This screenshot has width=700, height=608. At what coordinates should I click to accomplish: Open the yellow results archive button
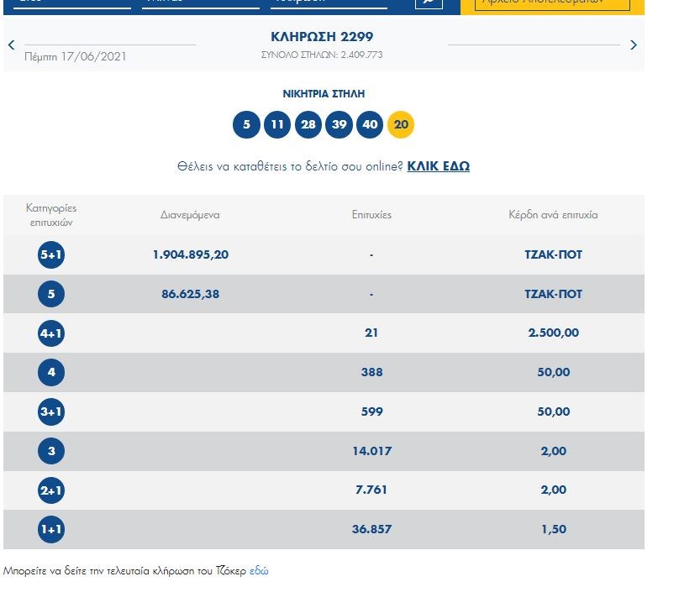(552, 3)
